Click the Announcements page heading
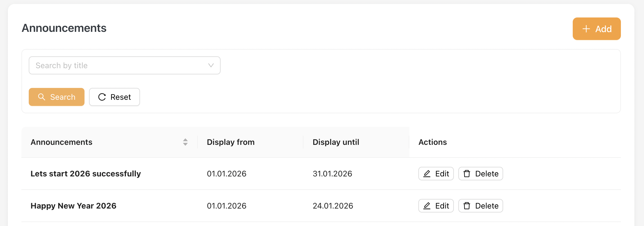The width and height of the screenshot is (644, 226). point(64,28)
